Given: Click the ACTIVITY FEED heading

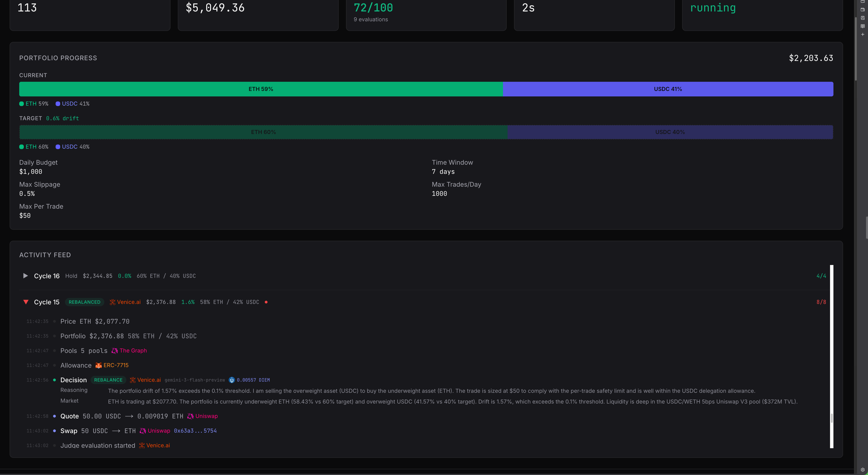Looking at the screenshot, I should [45, 255].
